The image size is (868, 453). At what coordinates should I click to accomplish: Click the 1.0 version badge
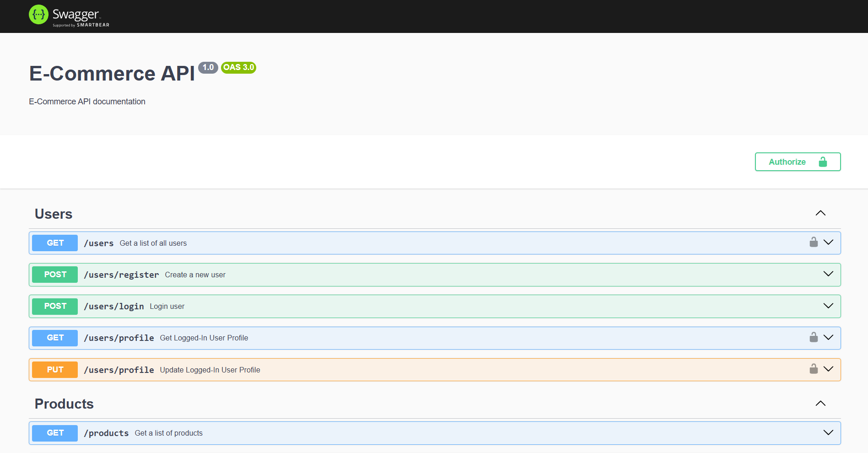point(208,67)
